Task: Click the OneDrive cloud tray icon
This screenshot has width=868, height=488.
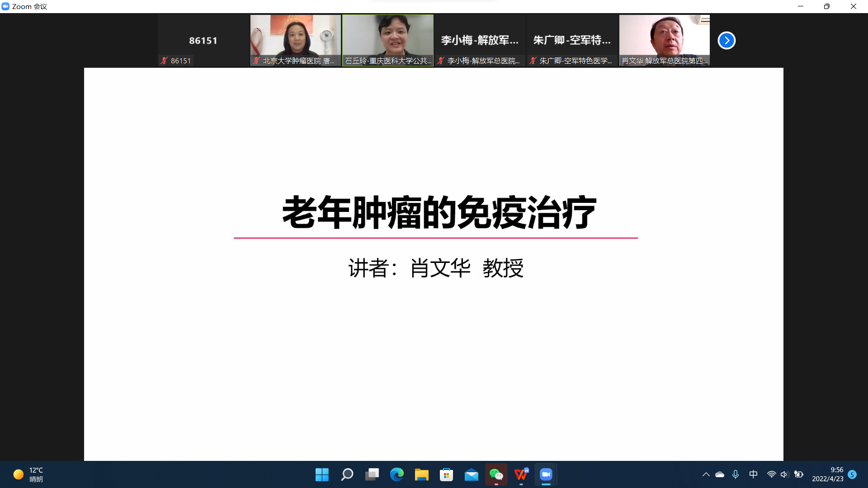Action: [720, 474]
